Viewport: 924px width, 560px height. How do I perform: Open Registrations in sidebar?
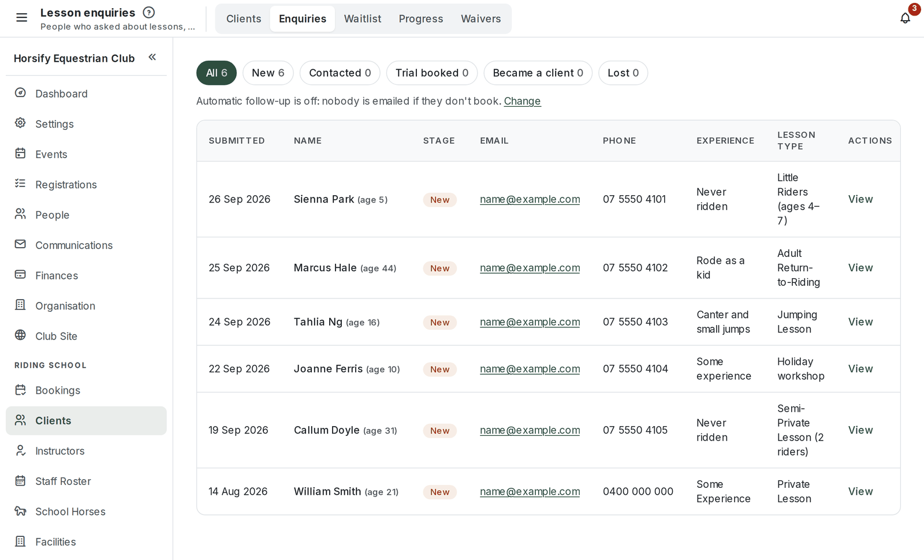86,184
